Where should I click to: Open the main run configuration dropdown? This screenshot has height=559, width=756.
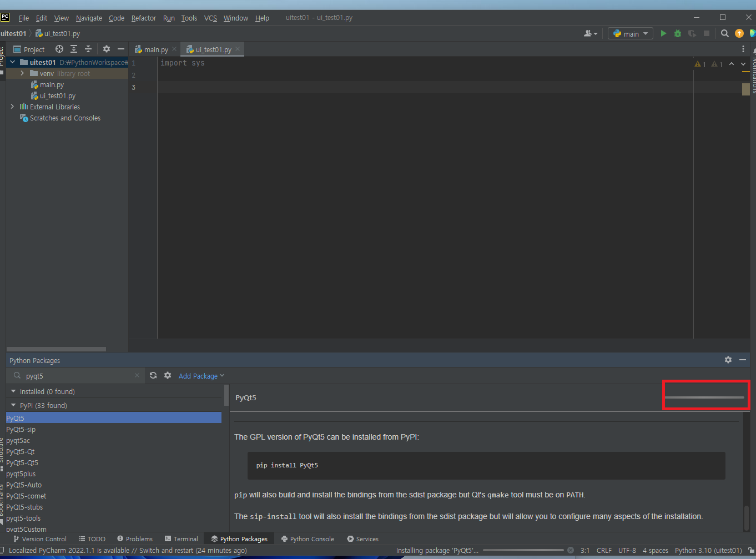pos(631,34)
